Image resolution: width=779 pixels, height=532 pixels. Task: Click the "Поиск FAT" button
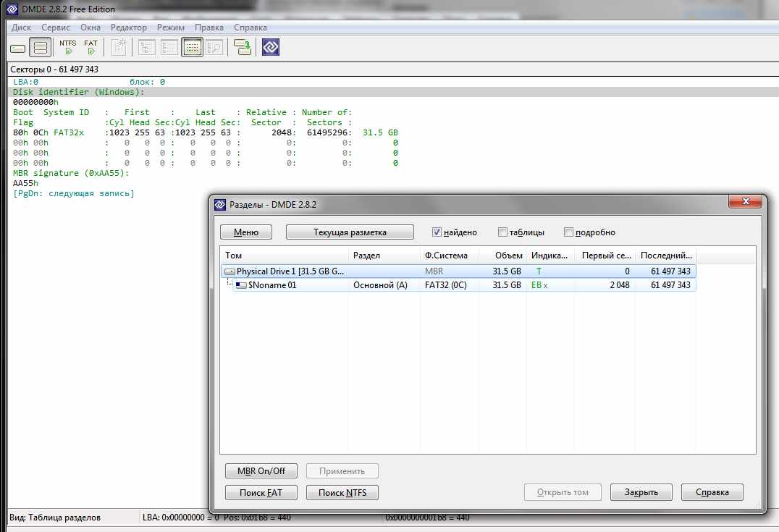tap(261, 493)
